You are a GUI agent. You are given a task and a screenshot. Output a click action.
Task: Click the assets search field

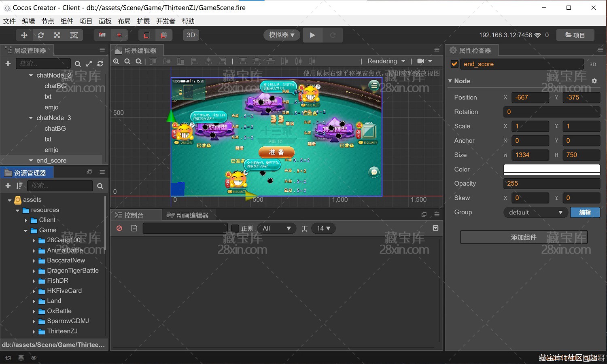(x=60, y=186)
